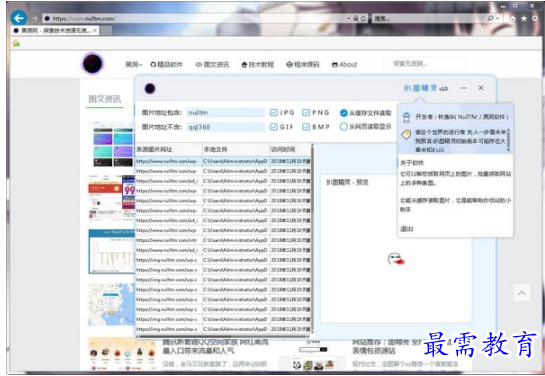Open the 腾讯新套路QQ空间 article link
Screen dimensions: 545x376
point(215,346)
